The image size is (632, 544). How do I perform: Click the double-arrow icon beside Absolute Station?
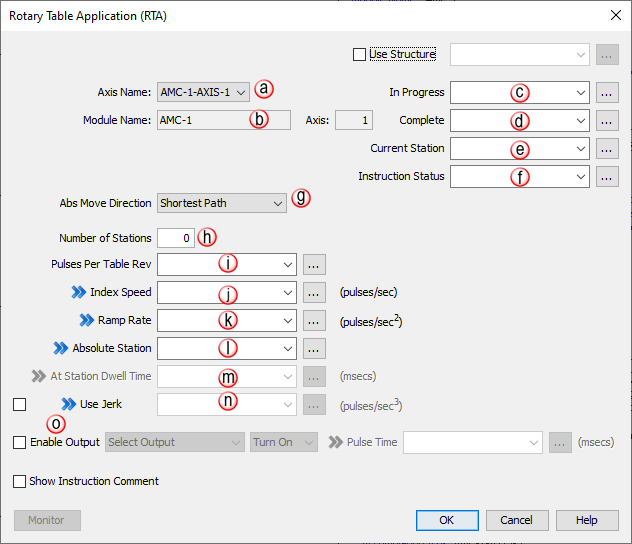tap(61, 349)
